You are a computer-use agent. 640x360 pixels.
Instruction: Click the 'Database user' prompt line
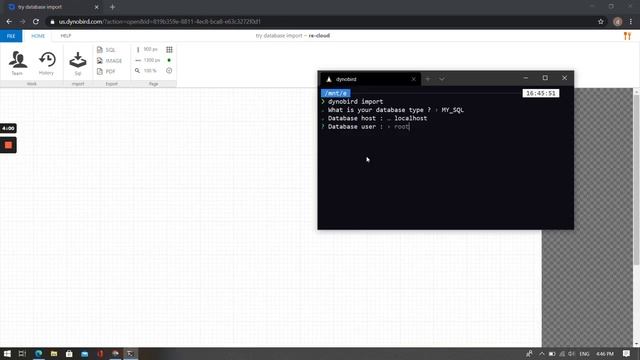tap(365, 127)
